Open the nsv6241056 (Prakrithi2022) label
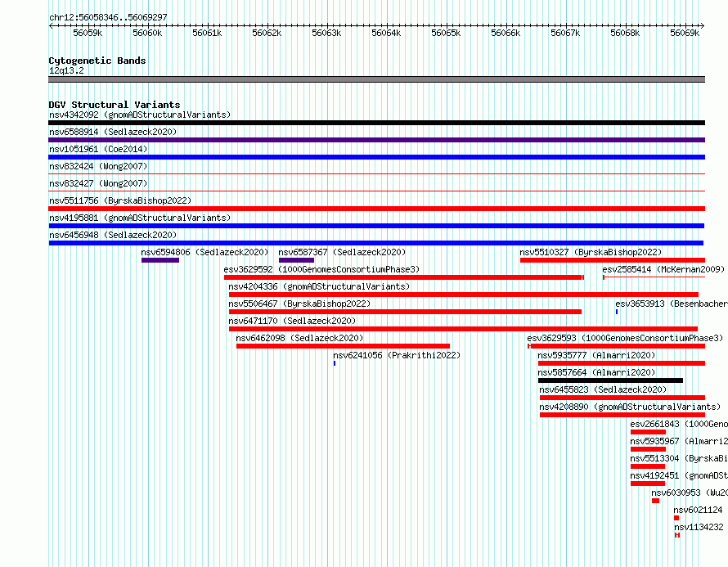Image resolution: width=728 pixels, height=567 pixels. point(397,355)
